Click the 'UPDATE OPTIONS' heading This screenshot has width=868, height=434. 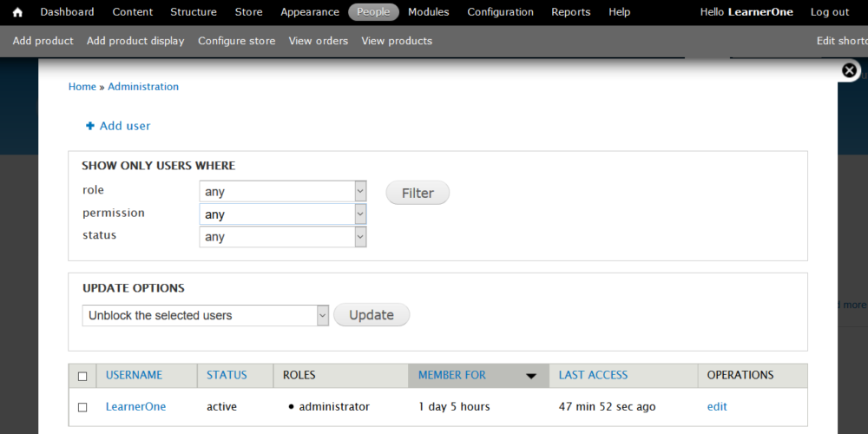click(134, 288)
